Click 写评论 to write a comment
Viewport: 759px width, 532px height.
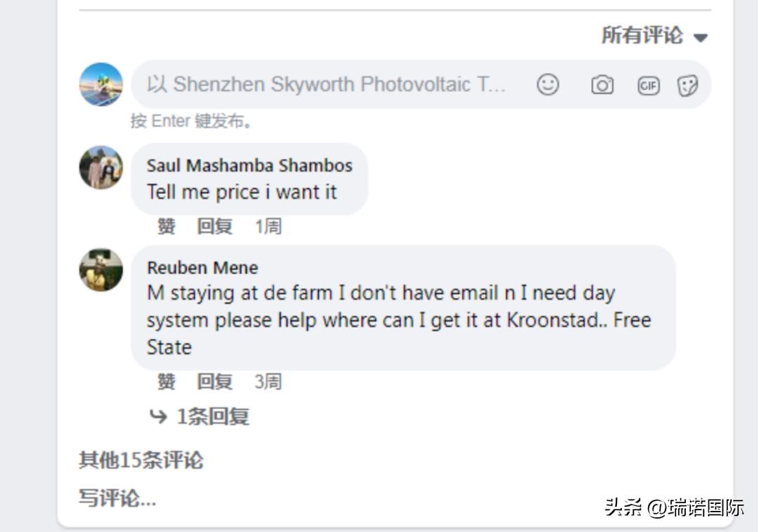[117, 499]
